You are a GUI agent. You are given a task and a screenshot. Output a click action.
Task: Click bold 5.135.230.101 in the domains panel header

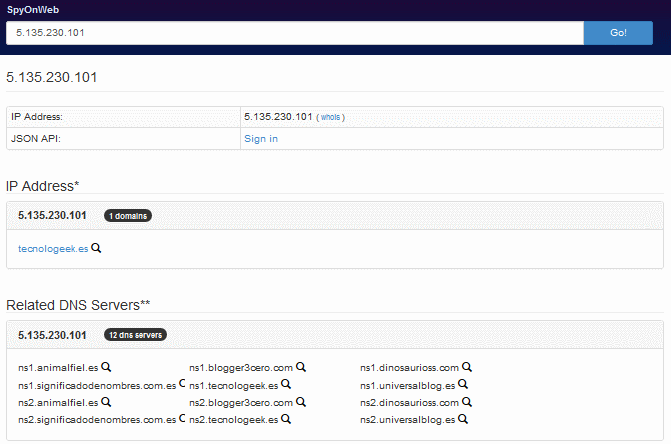[52, 216]
